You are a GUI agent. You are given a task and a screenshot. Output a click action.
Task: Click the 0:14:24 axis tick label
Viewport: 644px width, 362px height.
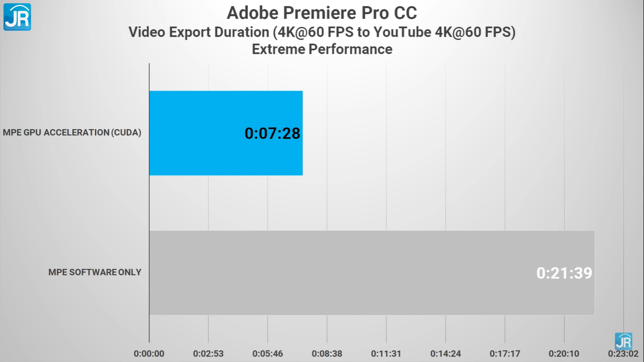[446, 354]
